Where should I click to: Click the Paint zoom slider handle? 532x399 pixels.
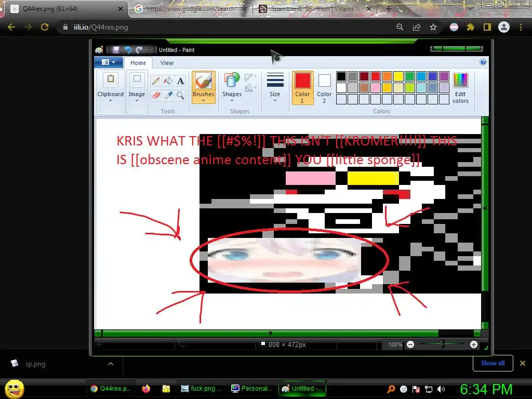click(442, 344)
